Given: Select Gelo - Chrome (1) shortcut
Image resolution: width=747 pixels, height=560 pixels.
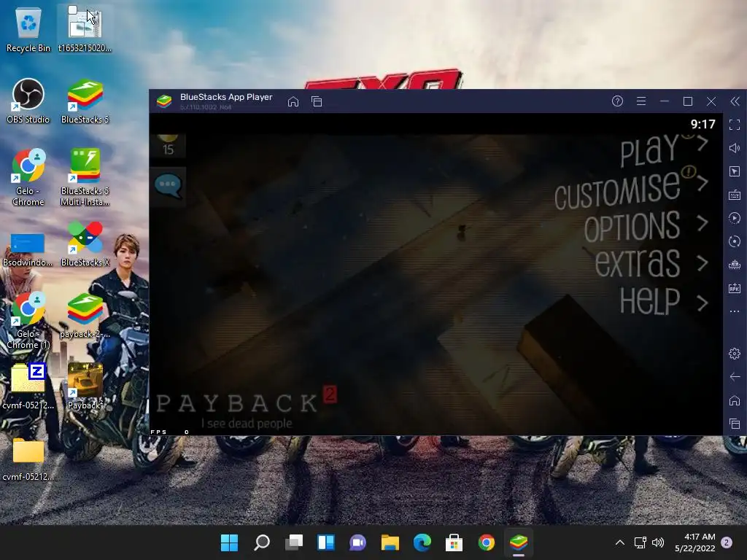Looking at the screenshot, I should click(28, 321).
